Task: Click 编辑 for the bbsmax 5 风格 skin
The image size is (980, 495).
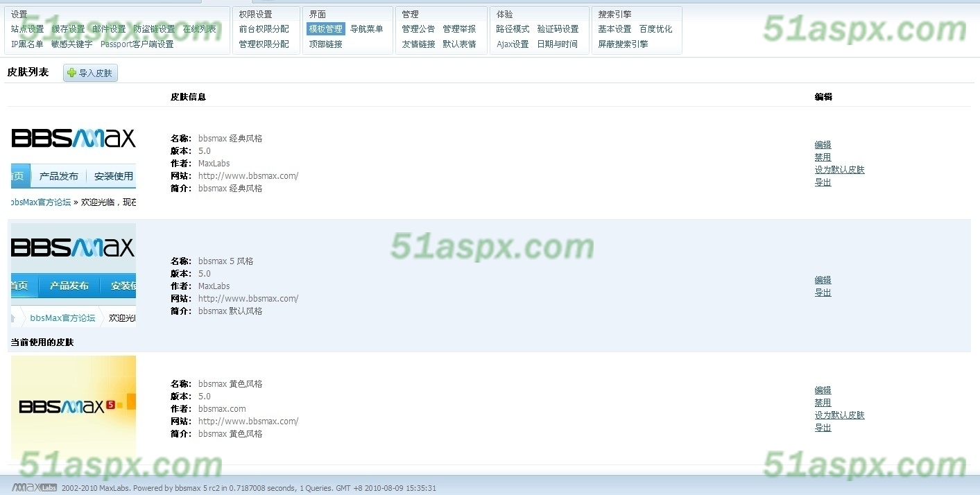Action: (823, 280)
